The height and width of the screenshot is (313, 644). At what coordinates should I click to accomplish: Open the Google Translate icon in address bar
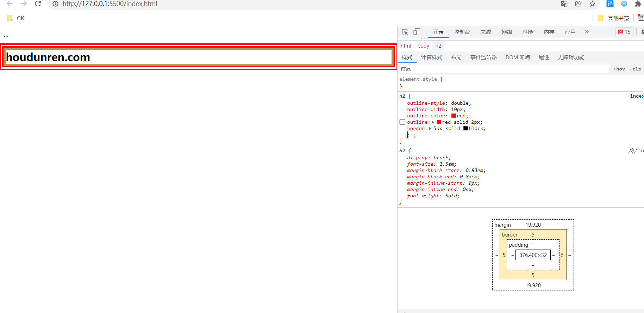pyautogui.click(x=564, y=4)
